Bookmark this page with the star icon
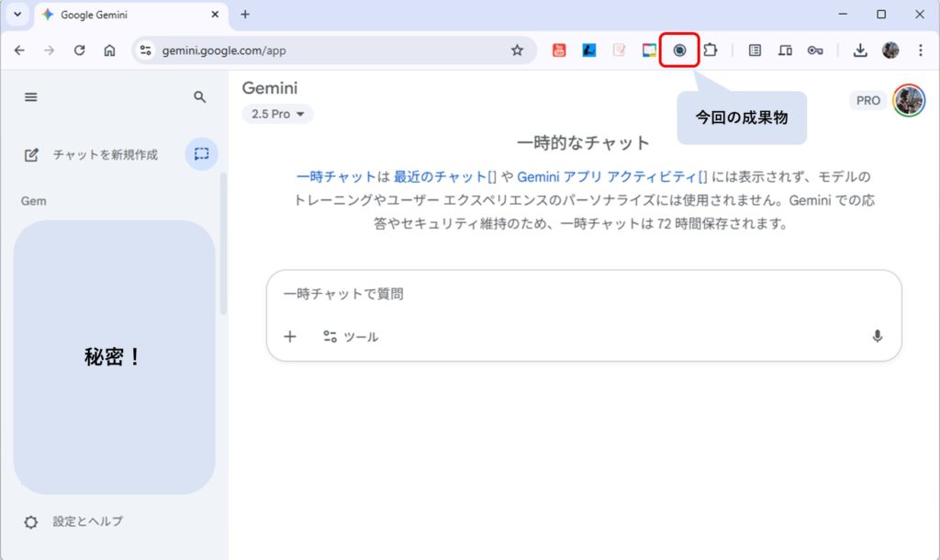 pyautogui.click(x=517, y=50)
